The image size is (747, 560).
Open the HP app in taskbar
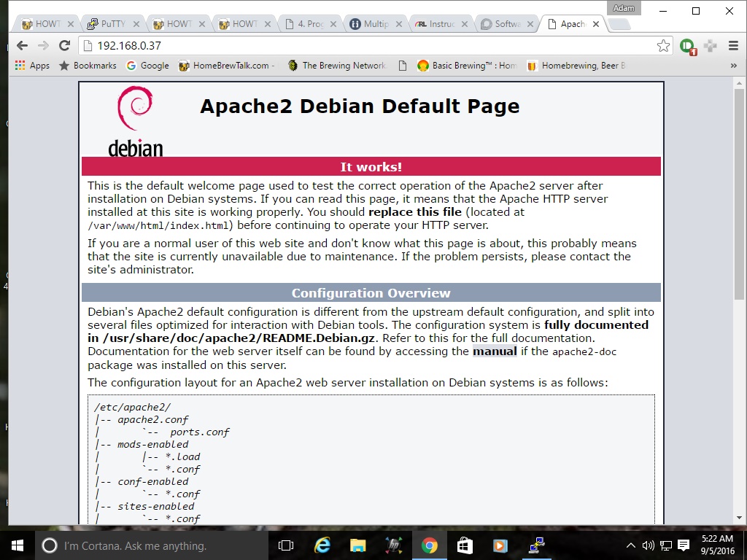[x=393, y=545]
